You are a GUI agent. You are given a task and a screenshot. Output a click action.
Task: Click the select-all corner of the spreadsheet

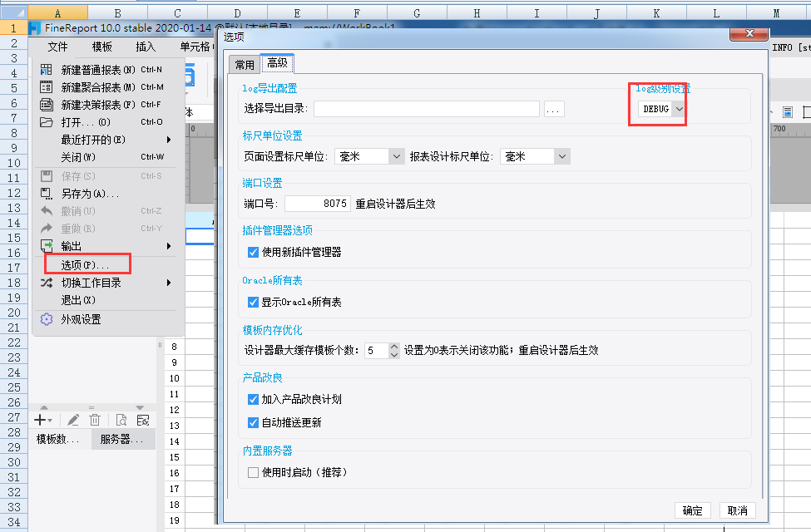[x=14, y=12]
